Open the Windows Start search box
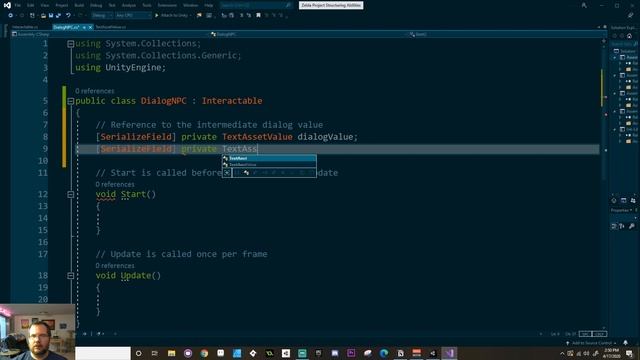Viewport: 640px width, 360px height. (x=103, y=353)
